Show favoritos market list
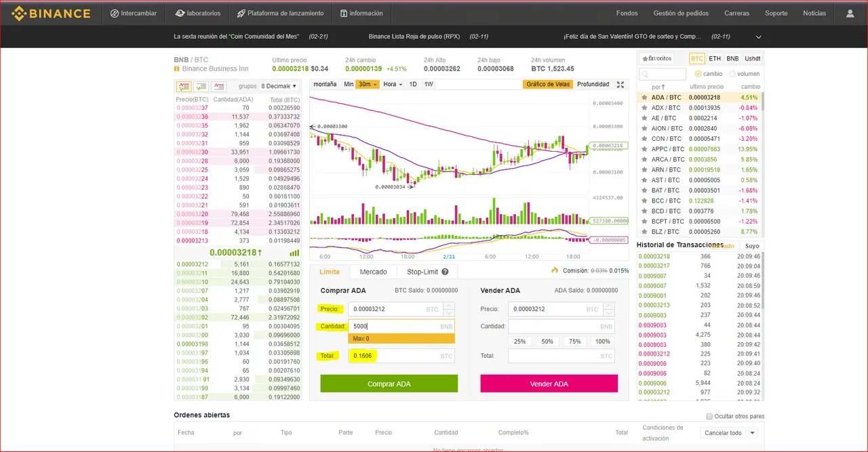The height and width of the screenshot is (452, 868). pyautogui.click(x=656, y=58)
